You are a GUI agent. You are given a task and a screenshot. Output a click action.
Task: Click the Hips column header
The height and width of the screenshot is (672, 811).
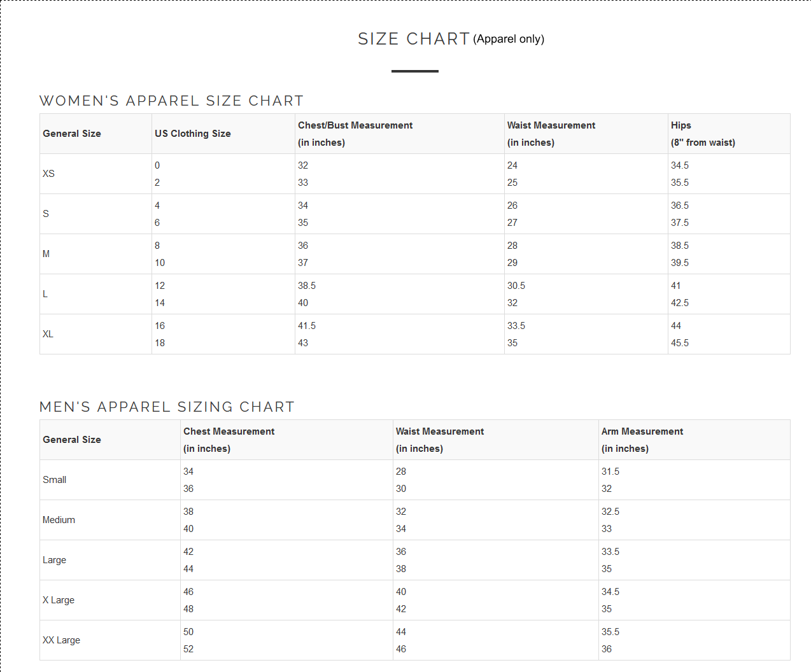pos(681,125)
